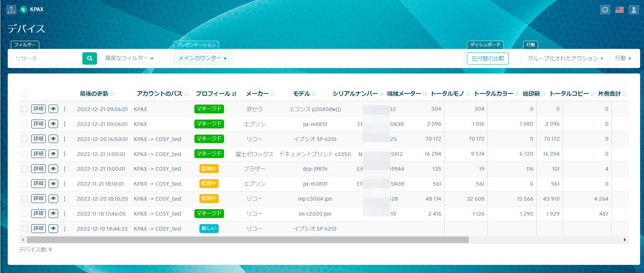Screen dimensions: 644x273
Task: Check the box for the im c2000 jpn row
Action: pyautogui.click(x=25, y=214)
